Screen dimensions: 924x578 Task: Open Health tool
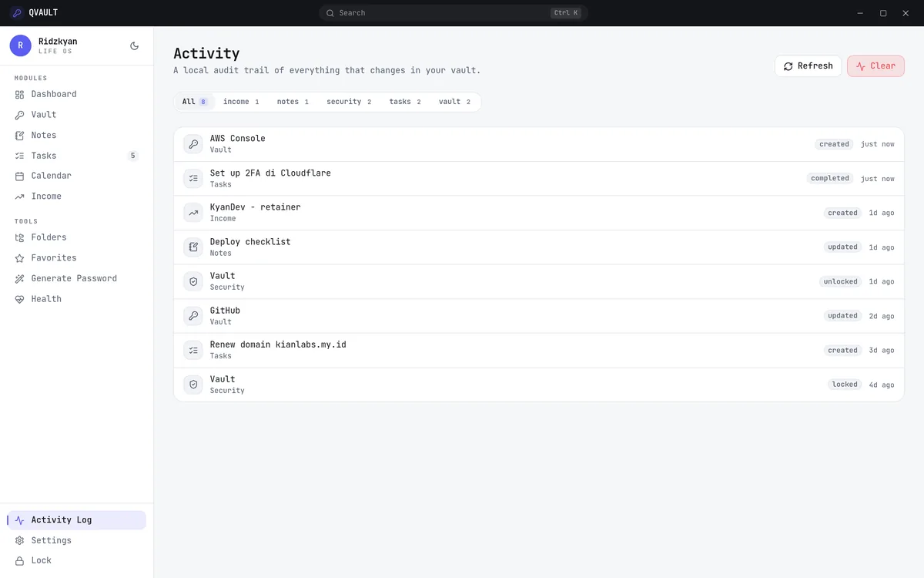(77, 299)
